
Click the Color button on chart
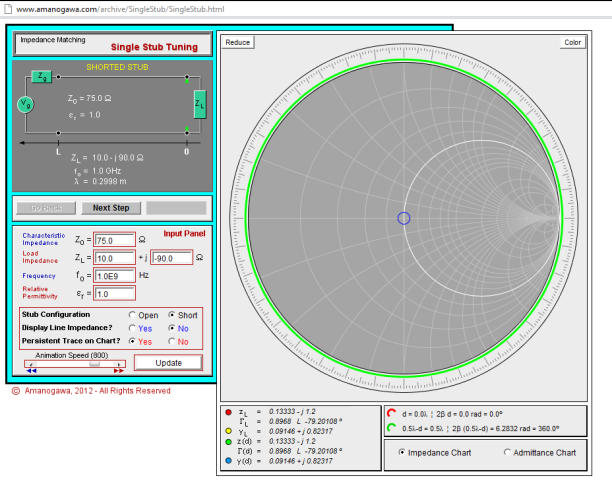(573, 42)
